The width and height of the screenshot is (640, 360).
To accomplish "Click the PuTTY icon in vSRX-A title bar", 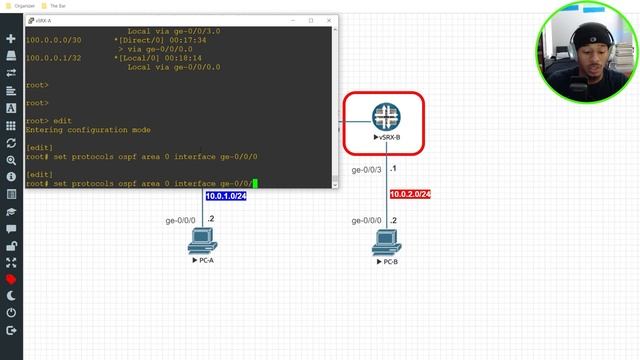I will tap(31, 20).
